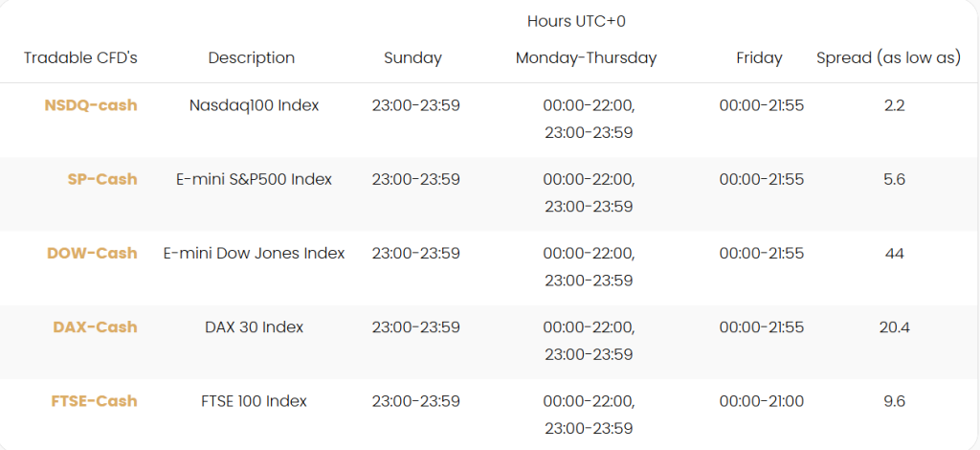This screenshot has width=980, height=450.
Task: Click the spread value 44
Action: [894, 253]
